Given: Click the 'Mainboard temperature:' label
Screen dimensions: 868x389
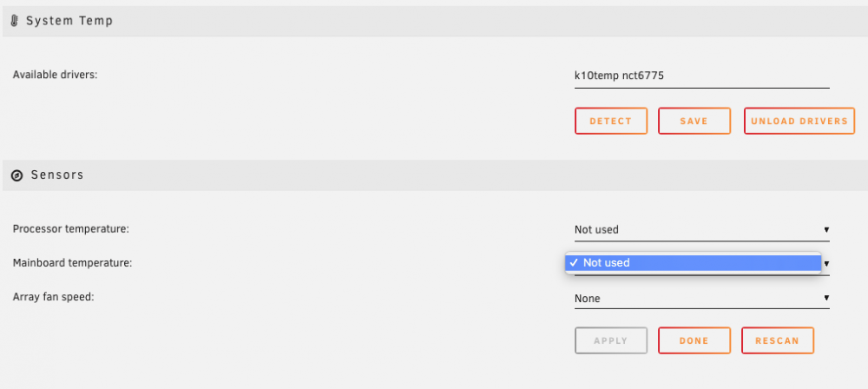Looking at the screenshot, I should (73, 262).
